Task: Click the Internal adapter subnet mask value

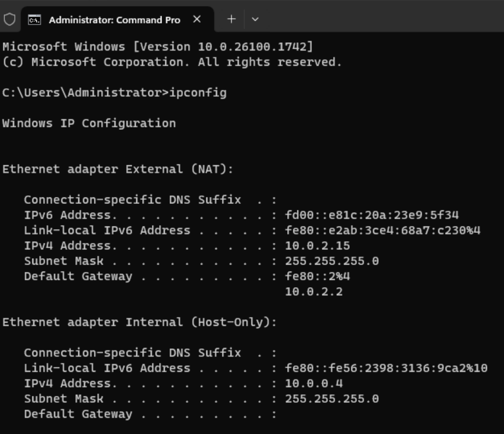Action: (332, 399)
